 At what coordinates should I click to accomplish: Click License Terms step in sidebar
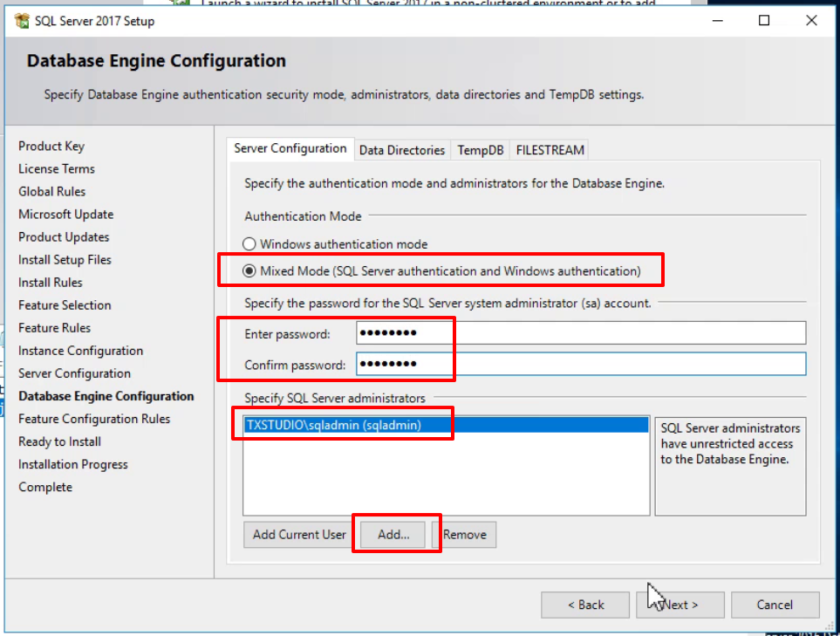(x=56, y=168)
